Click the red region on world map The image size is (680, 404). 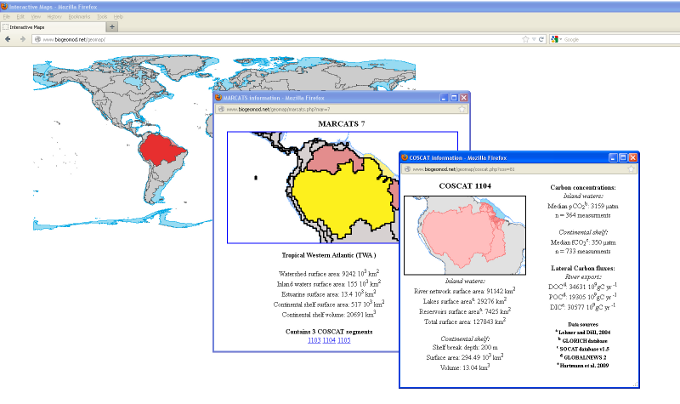162,149
